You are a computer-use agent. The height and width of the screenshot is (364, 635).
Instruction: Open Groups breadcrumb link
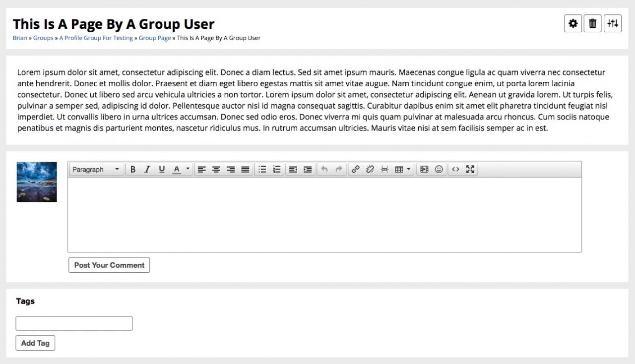coord(43,38)
